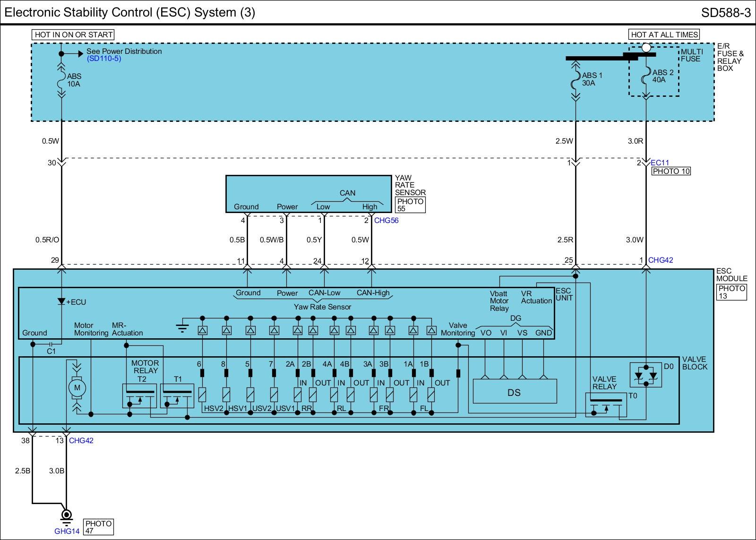756x540 pixels.
Task: Open the GHG14 ground reference link
Action: (67, 531)
